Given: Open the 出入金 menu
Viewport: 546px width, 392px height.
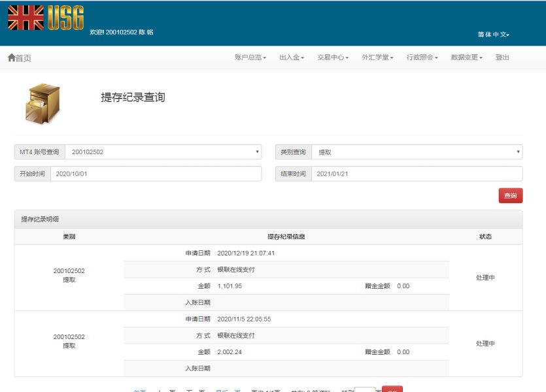Looking at the screenshot, I should point(292,57).
